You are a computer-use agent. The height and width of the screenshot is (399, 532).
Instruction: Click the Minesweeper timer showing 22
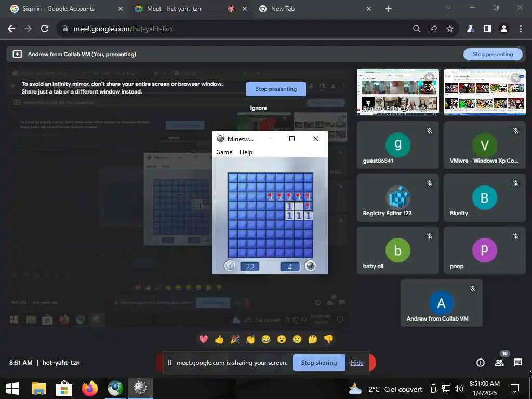[x=250, y=267]
